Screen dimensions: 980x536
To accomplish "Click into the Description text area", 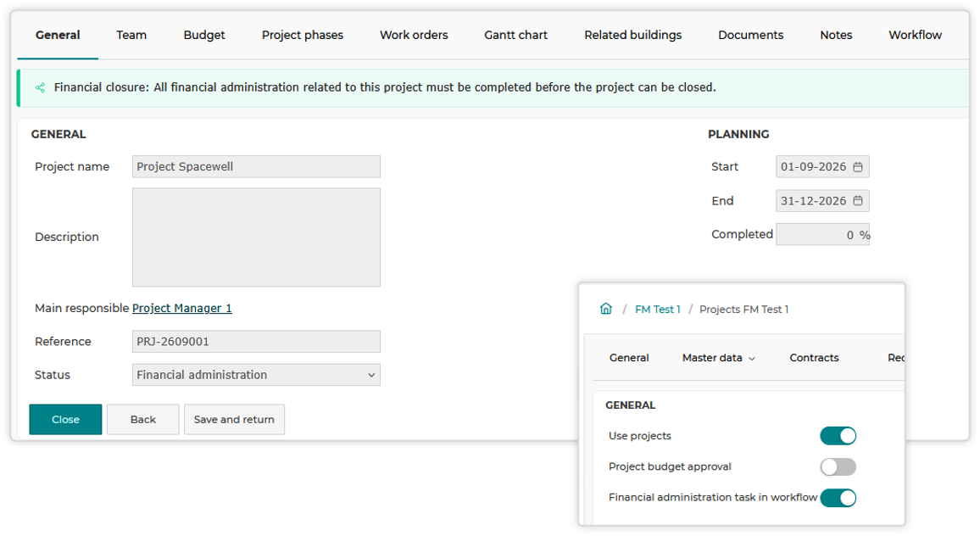I will coord(256,237).
